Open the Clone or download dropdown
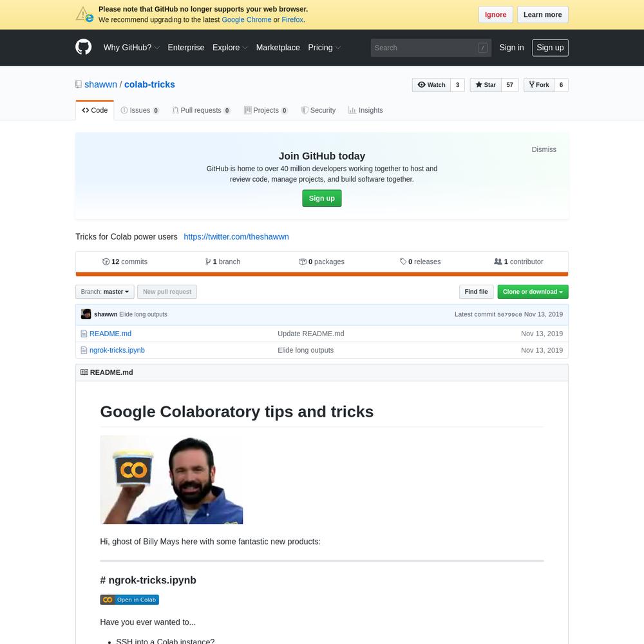Viewport: 644px width, 644px height. click(533, 292)
